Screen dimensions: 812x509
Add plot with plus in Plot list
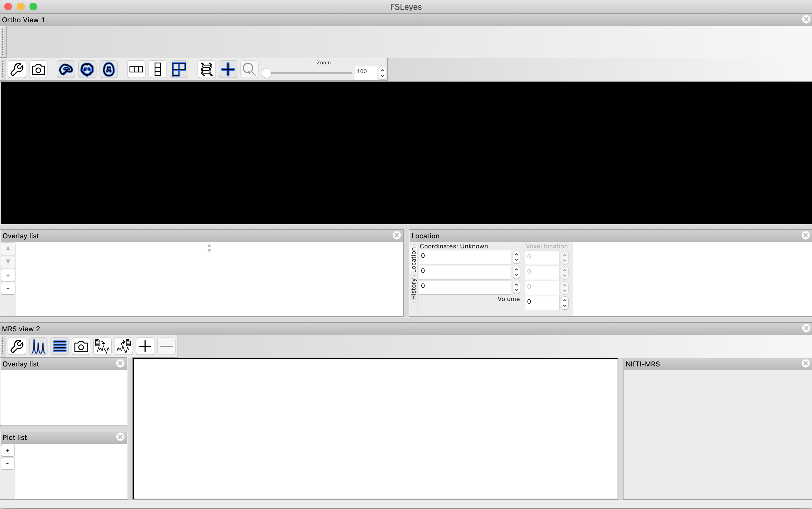(8, 450)
